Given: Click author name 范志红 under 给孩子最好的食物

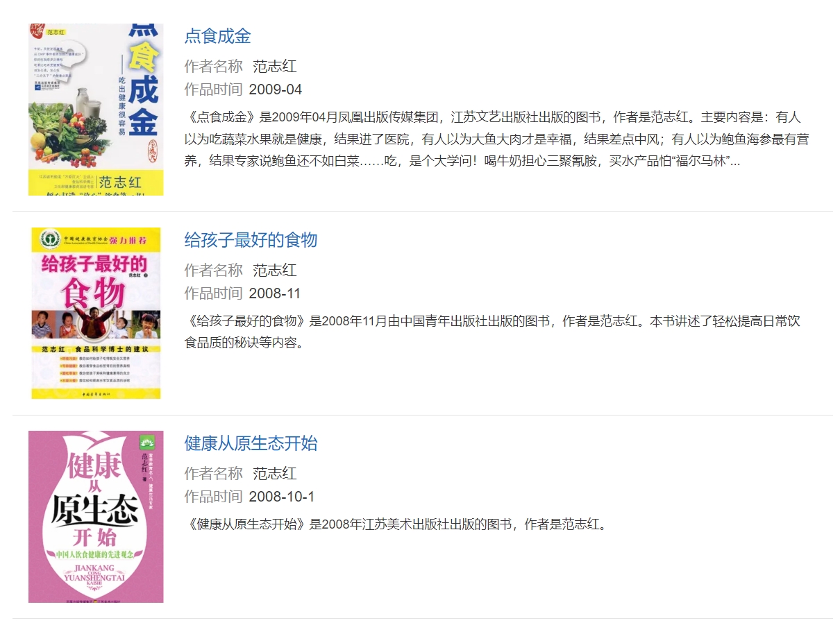Looking at the screenshot, I should pyautogui.click(x=275, y=271).
